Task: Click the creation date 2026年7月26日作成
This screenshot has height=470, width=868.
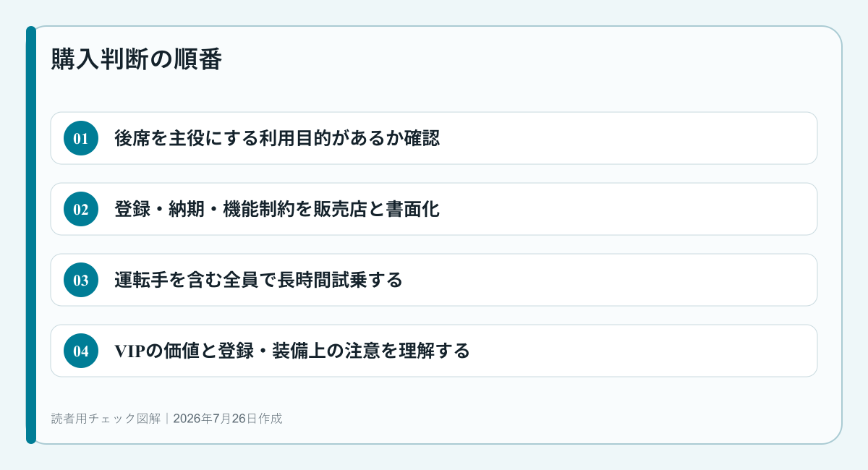Action: click(228, 418)
